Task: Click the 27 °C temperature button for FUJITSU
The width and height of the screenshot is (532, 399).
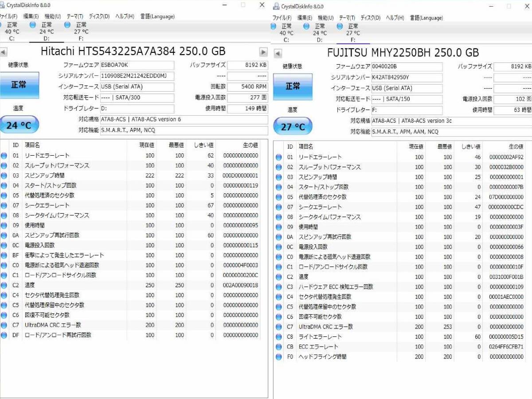Action: point(293,126)
